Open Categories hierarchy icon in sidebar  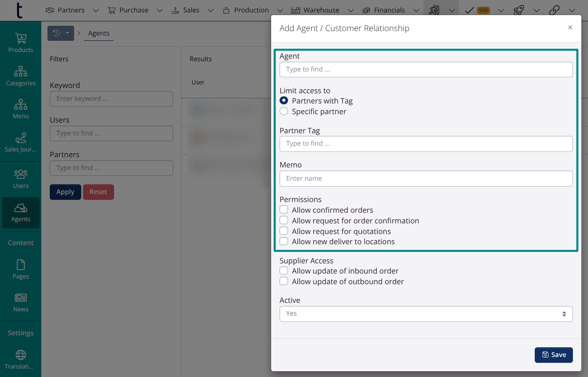20,71
